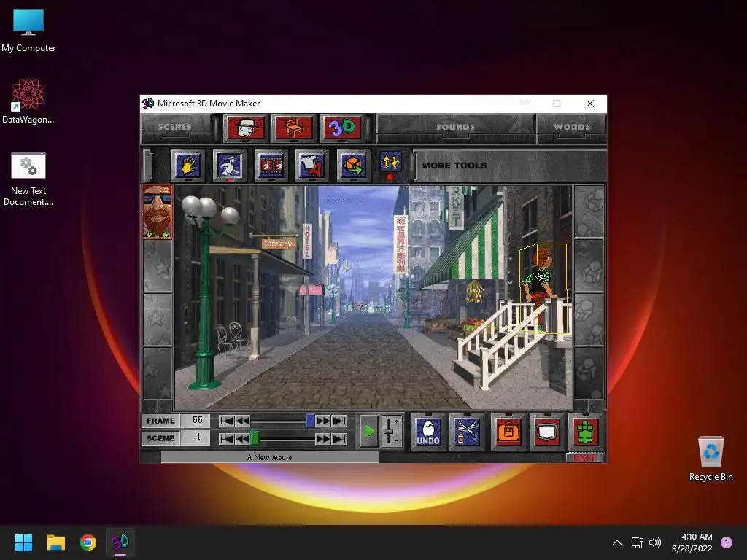Go to the first scene

(x=226, y=438)
